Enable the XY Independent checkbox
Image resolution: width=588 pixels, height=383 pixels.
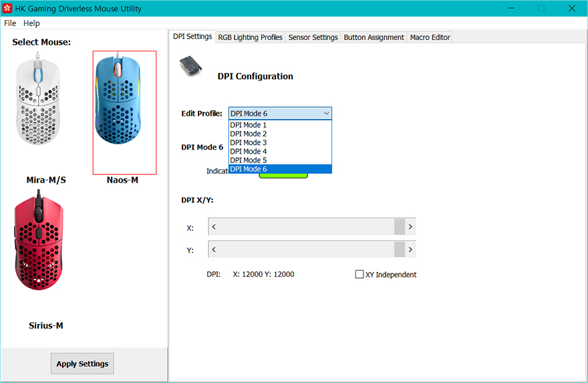[359, 274]
